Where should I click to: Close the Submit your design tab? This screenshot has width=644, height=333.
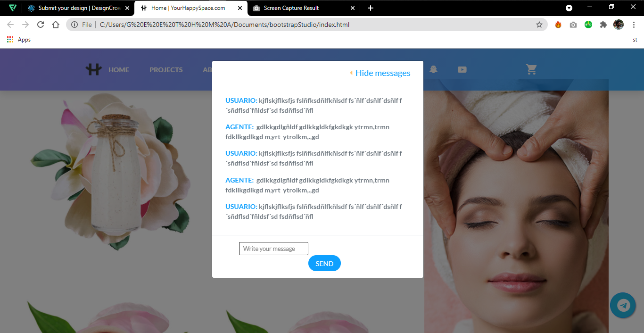(x=127, y=8)
